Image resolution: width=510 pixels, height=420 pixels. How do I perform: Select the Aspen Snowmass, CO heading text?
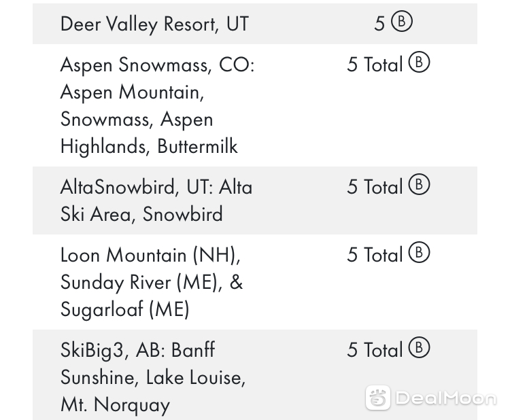157,65
